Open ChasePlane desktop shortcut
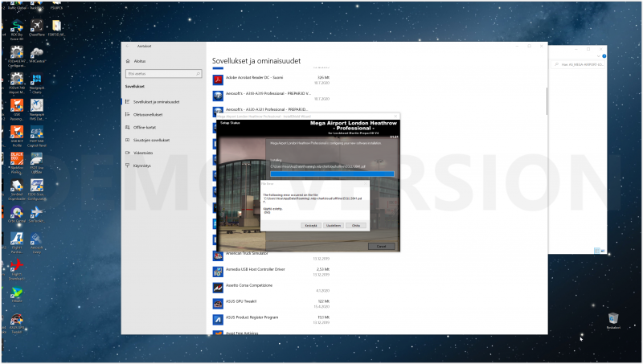 pos(37,28)
